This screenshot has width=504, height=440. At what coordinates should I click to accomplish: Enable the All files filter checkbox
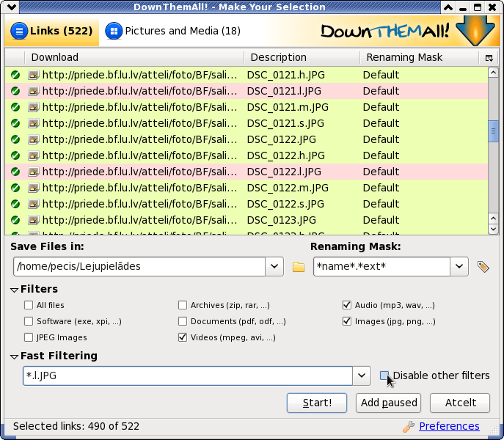pyautogui.click(x=29, y=305)
